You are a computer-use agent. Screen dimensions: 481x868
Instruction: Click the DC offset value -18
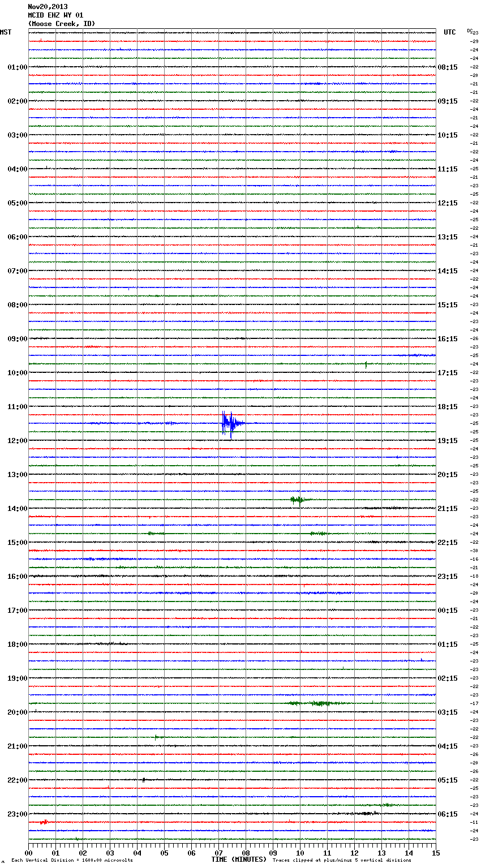click(x=474, y=576)
